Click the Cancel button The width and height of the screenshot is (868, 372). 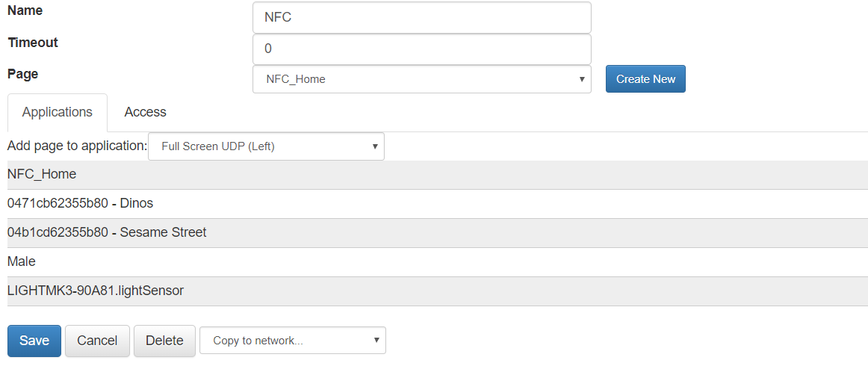click(x=97, y=341)
